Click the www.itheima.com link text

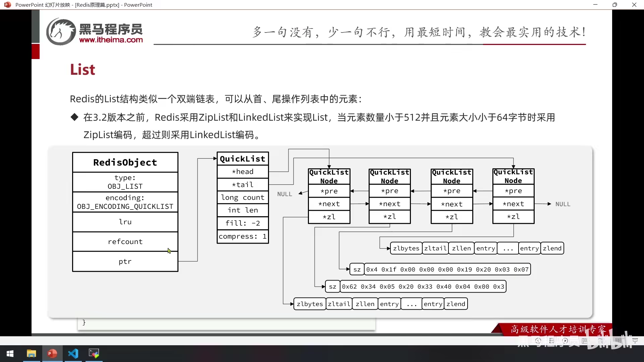coord(111,40)
